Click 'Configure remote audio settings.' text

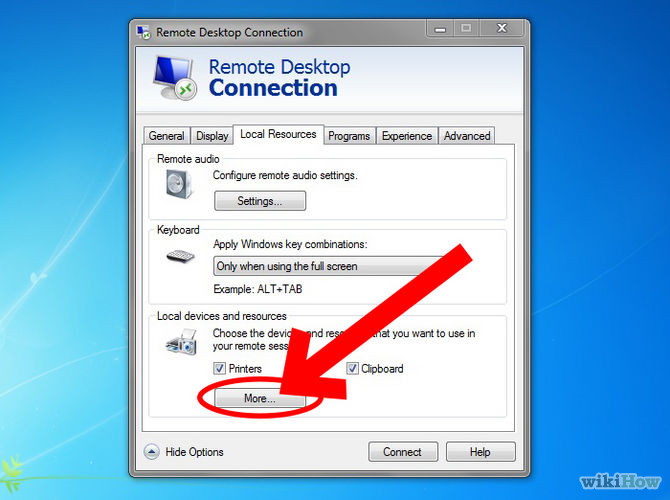(x=285, y=175)
